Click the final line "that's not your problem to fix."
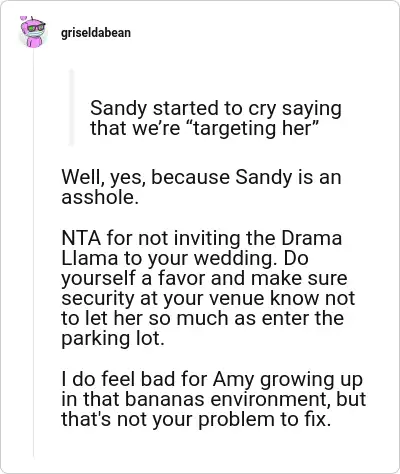 coord(196,420)
